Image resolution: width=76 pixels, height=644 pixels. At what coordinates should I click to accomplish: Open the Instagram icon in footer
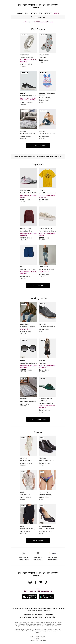(30, 582)
